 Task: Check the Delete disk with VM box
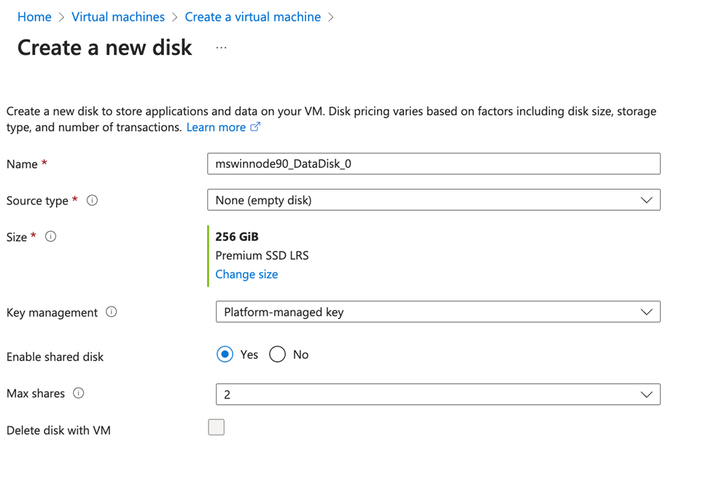pyautogui.click(x=216, y=427)
